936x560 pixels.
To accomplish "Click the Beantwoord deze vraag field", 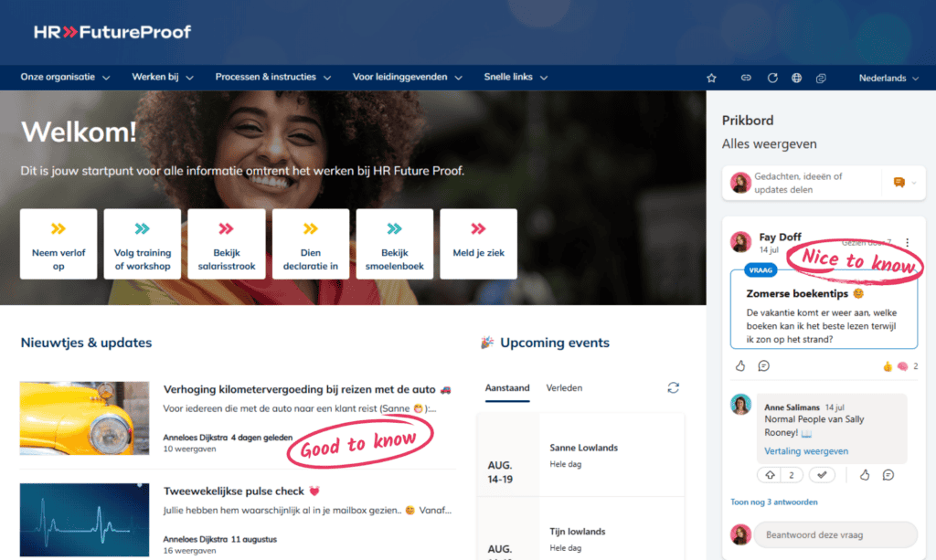I will 835,535.
